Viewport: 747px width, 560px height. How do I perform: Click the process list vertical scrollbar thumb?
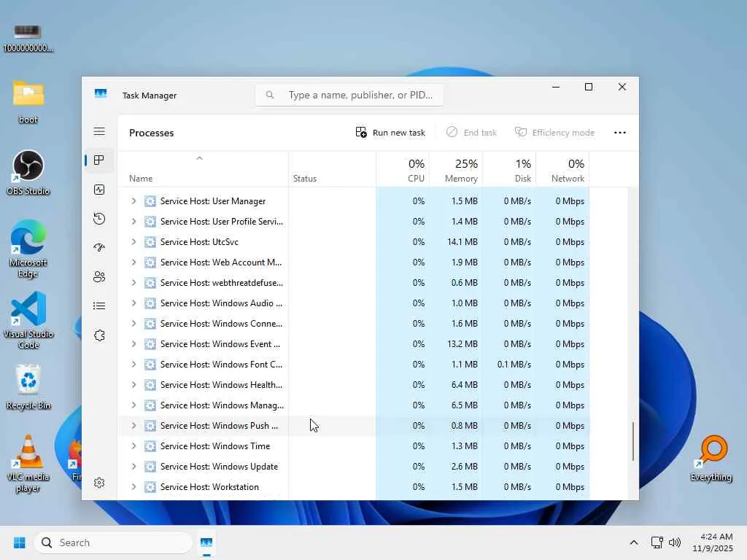tap(633, 441)
